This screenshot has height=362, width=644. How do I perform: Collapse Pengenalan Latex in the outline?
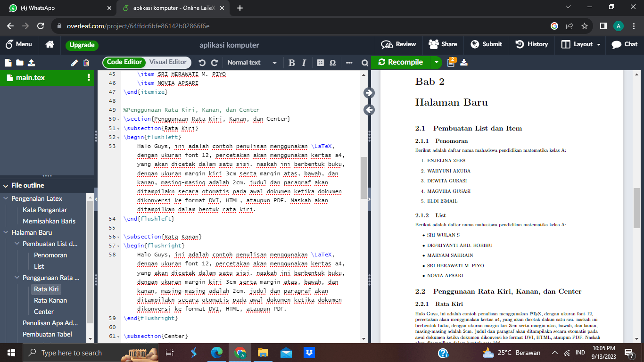(x=6, y=198)
